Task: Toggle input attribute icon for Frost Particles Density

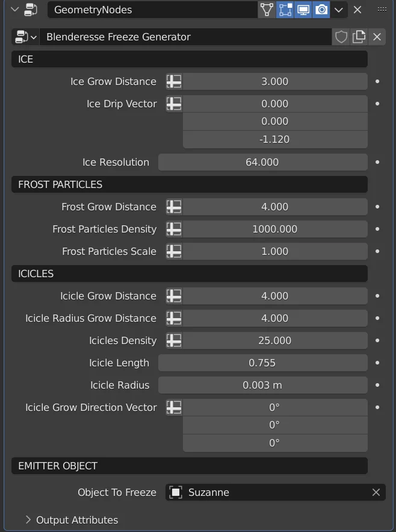Action: point(173,229)
